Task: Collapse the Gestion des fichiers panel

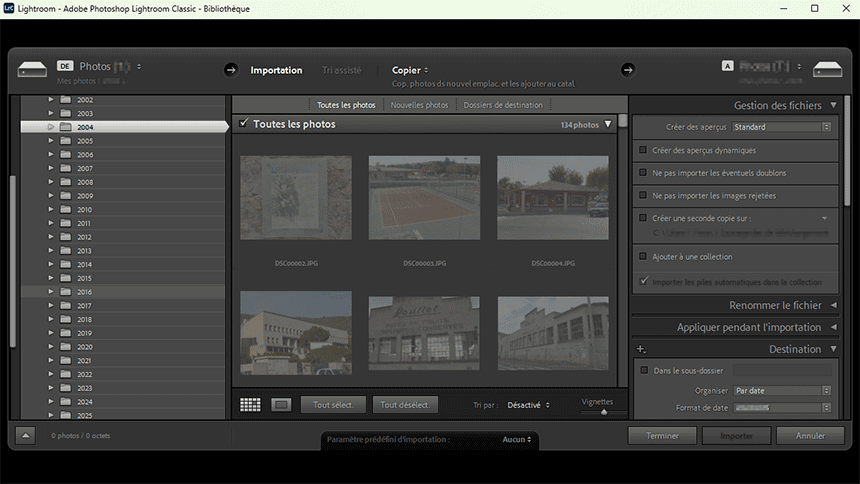Action: (x=834, y=105)
